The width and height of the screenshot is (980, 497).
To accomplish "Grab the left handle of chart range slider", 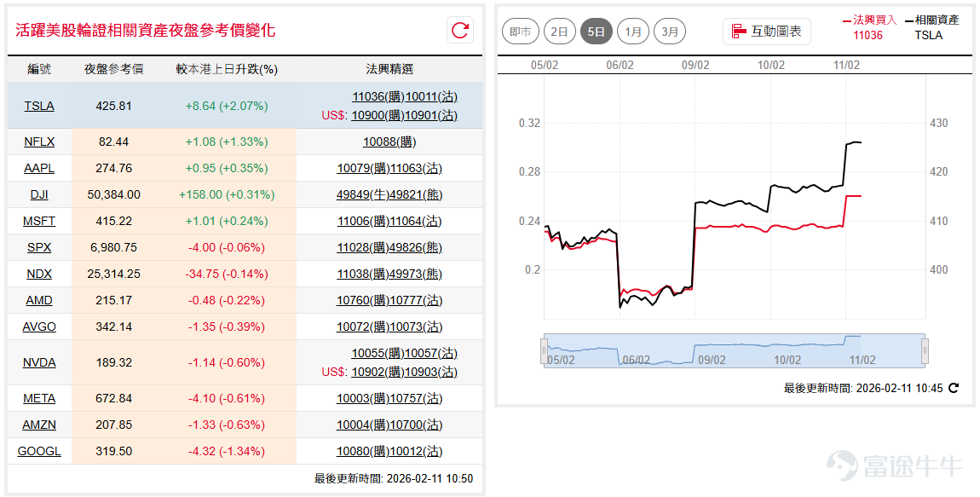I will tap(544, 350).
